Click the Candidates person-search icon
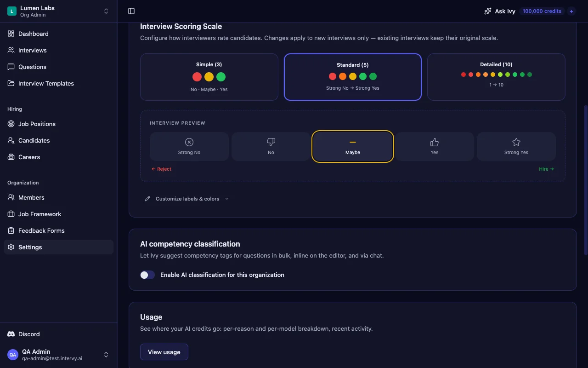Image resolution: width=588 pixels, height=368 pixels. 11,140
